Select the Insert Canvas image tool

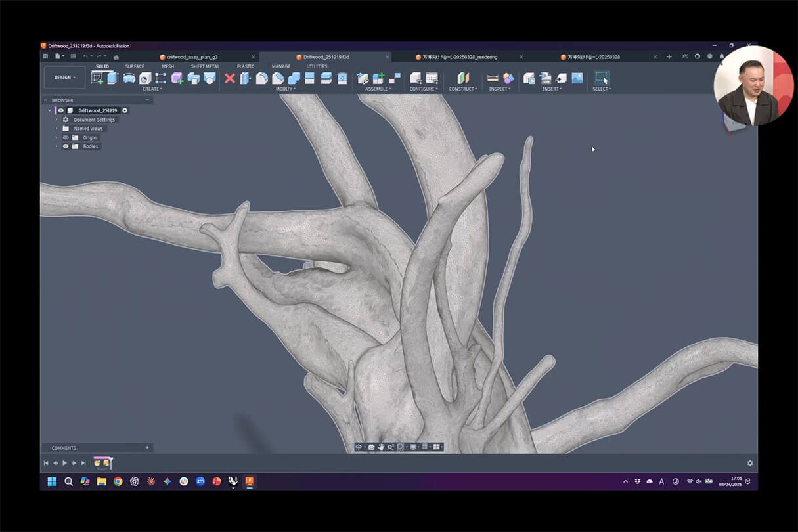577,78
